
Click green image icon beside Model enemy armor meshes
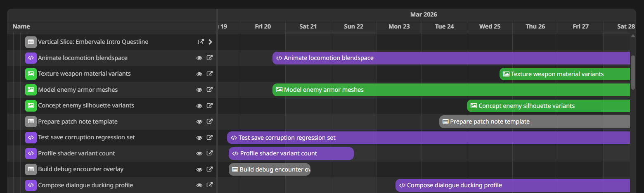pyautogui.click(x=31, y=90)
